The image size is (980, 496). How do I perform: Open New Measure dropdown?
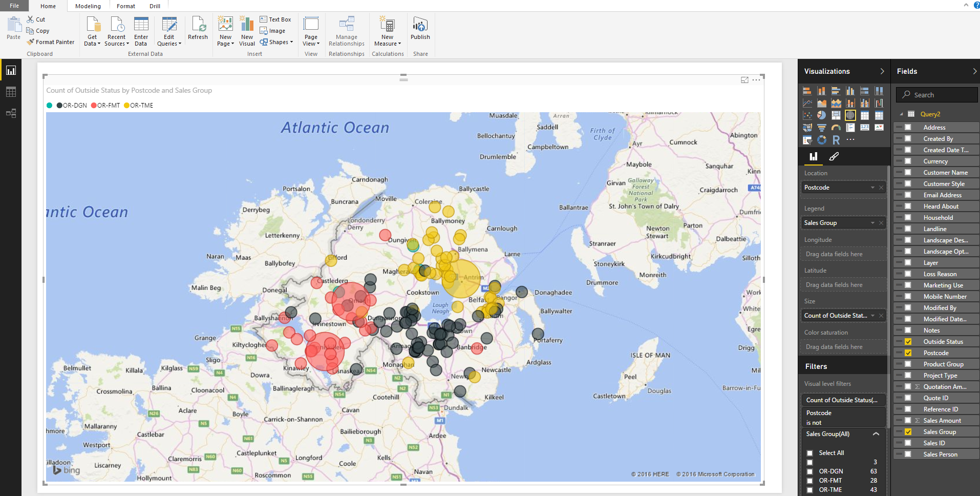pyautogui.click(x=388, y=32)
